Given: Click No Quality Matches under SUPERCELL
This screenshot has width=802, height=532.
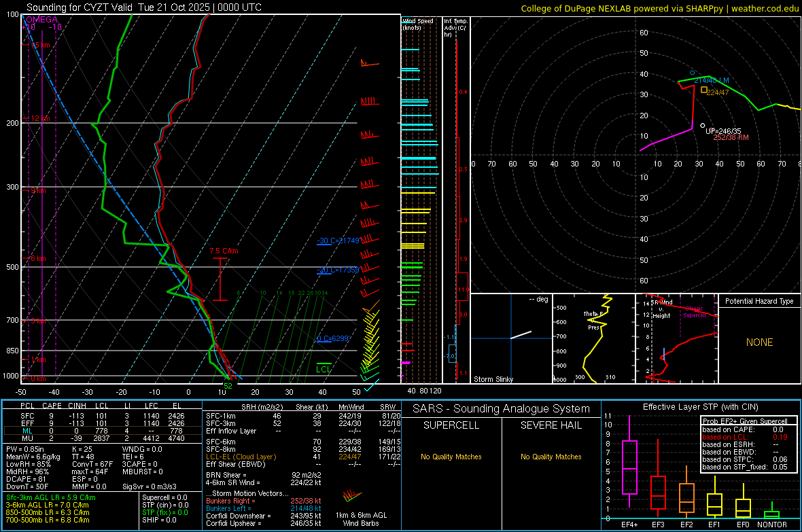Looking at the screenshot, I should pyautogui.click(x=451, y=457).
